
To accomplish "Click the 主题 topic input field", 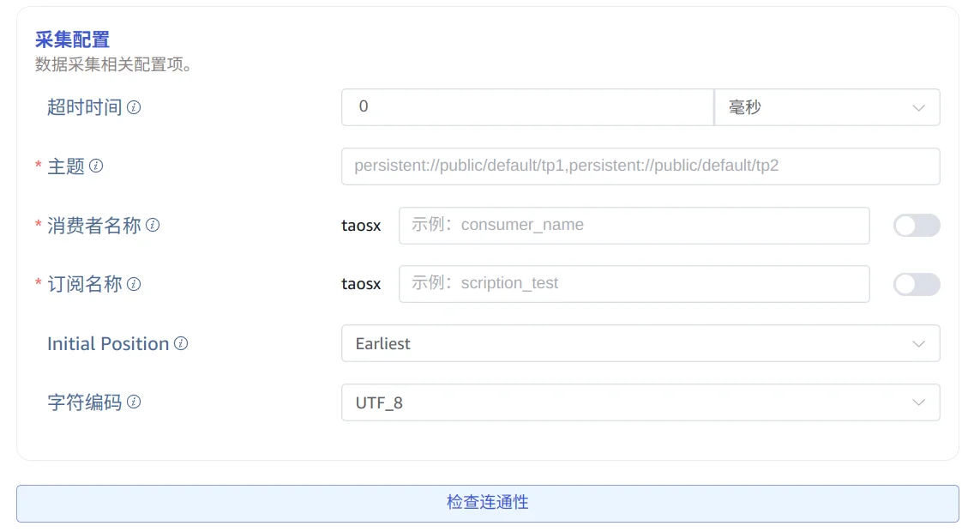I will tap(640, 166).
